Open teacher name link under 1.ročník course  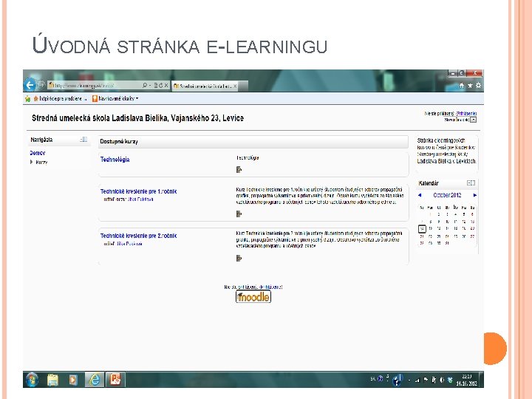tap(140, 199)
